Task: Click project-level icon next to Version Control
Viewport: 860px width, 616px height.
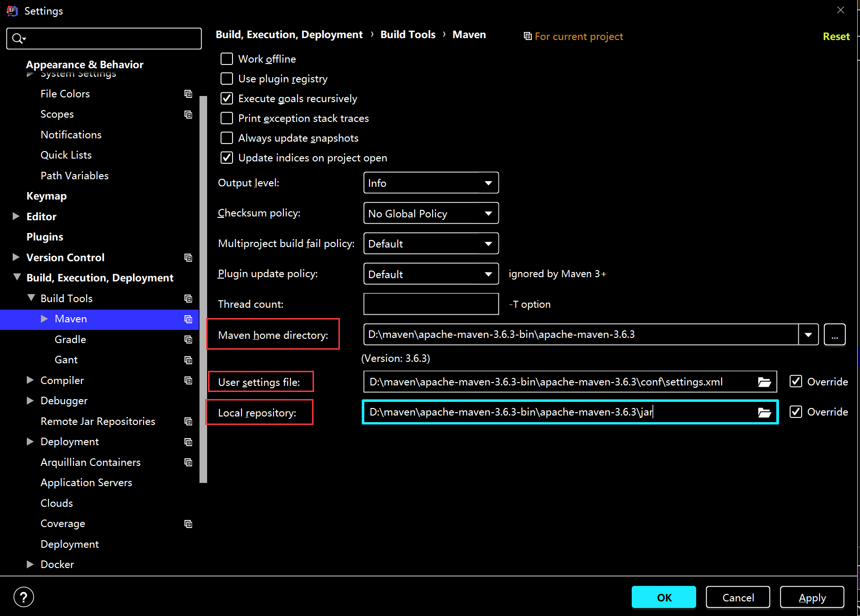Action: pos(188,257)
